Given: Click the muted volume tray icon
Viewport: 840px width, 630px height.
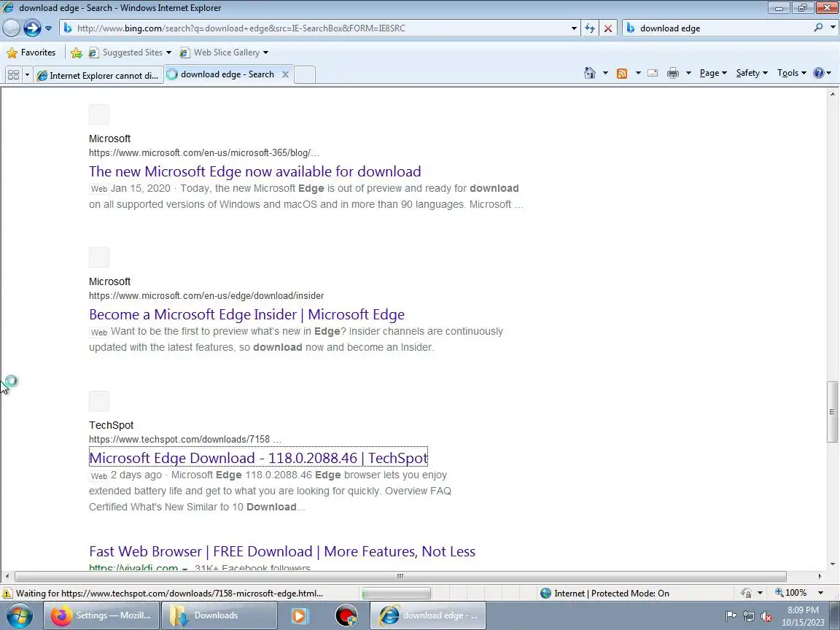Looking at the screenshot, I should 766,616.
